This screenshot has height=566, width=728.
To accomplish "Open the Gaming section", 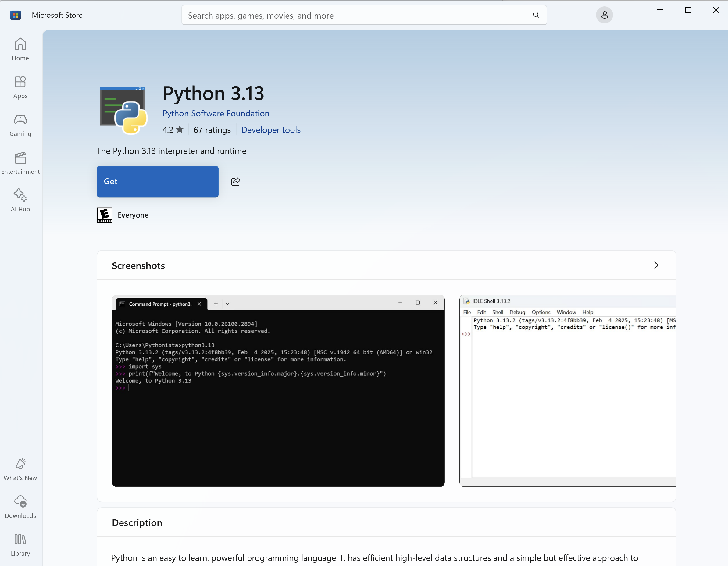I will [20, 125].
